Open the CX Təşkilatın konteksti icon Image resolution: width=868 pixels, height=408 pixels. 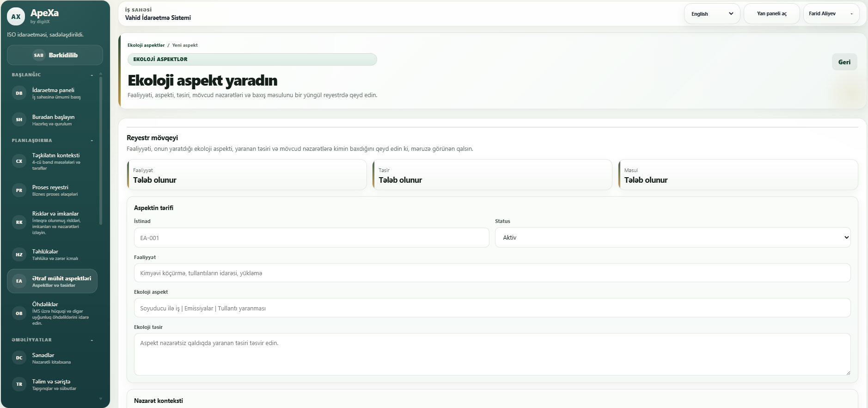(19, 161)
